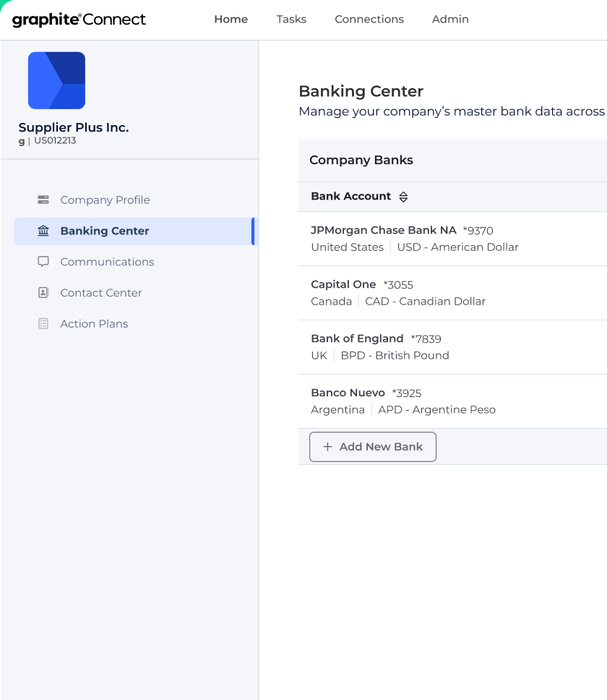
Task: Open the Home menu
Action: pyautogui.click(x=231, y=20)
